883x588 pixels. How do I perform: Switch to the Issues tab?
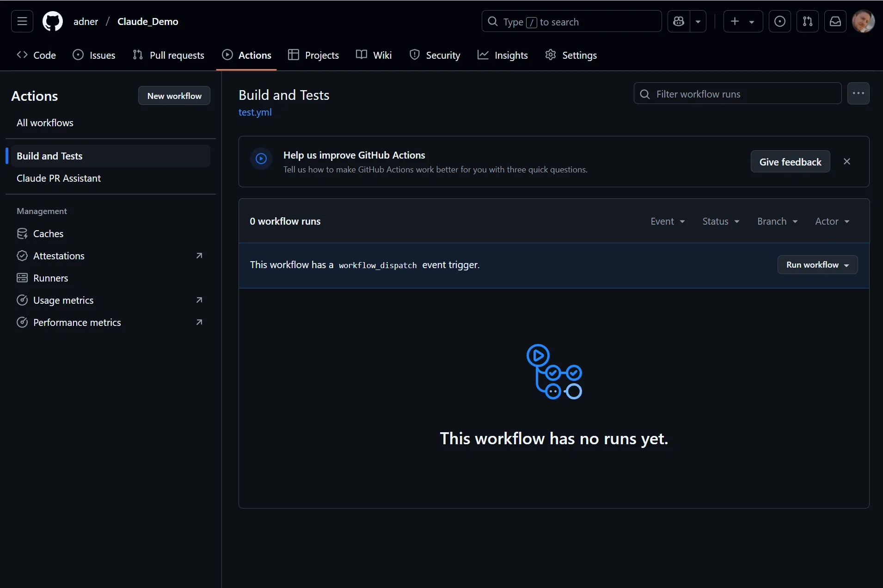pos(94,55)
